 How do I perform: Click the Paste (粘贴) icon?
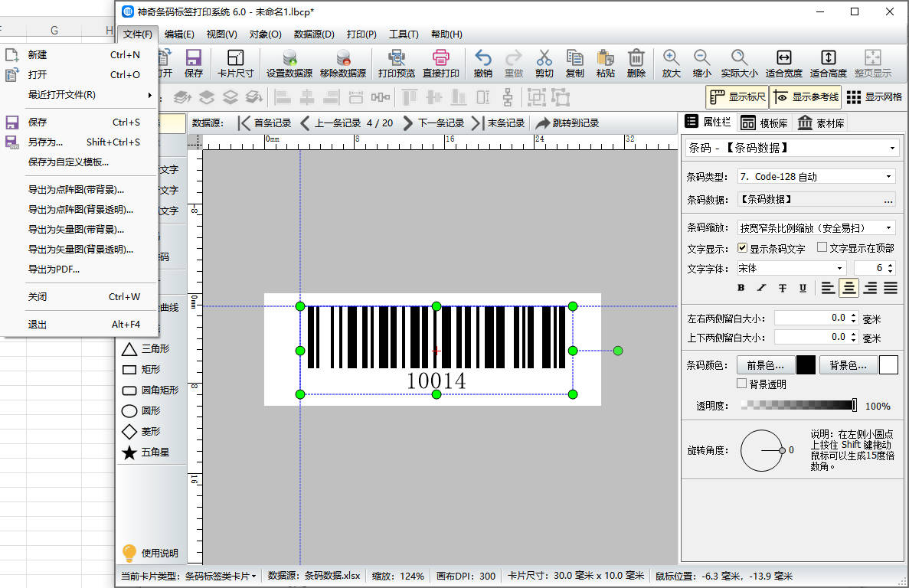(x=605, y=63)
